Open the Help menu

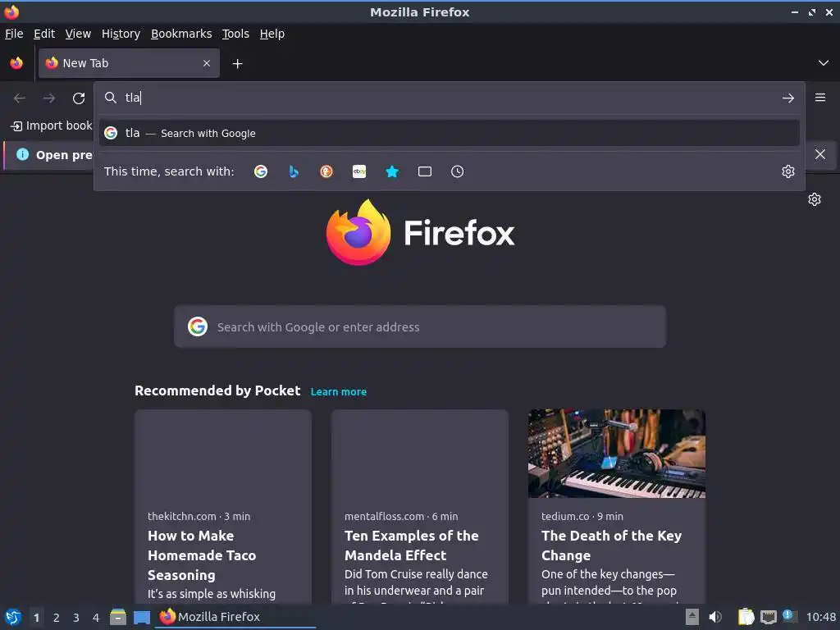(272, 34)
